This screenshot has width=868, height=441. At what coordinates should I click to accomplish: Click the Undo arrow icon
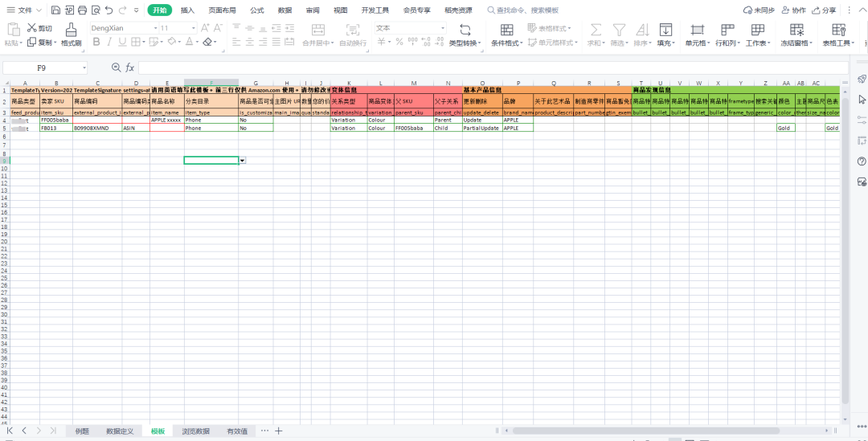pos(108,10)
